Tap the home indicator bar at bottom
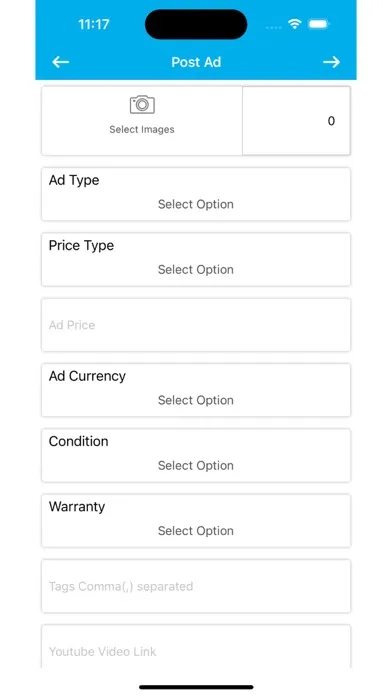 [196, 687]
